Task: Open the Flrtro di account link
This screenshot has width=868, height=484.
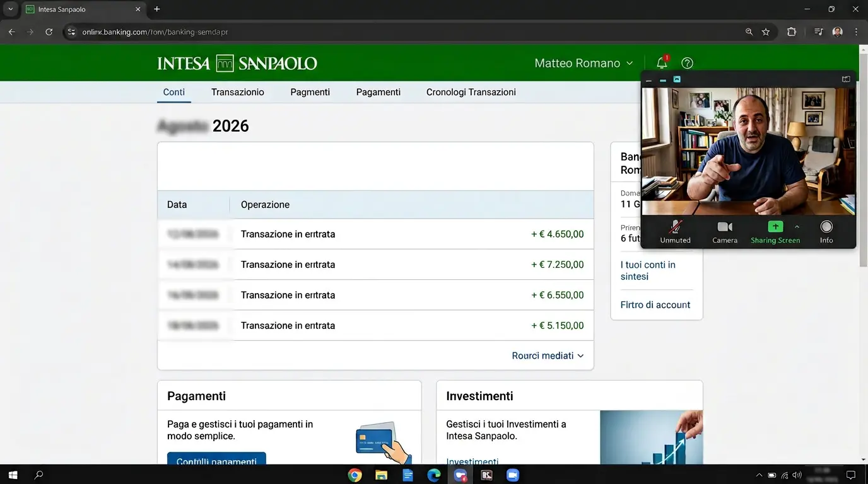Action: point(655,304)
